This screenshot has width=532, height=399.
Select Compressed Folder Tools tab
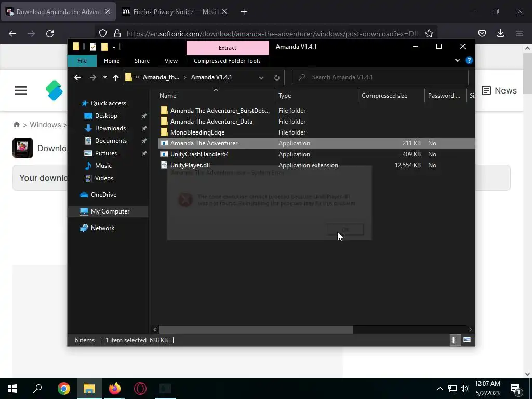(x=228, y=61)
